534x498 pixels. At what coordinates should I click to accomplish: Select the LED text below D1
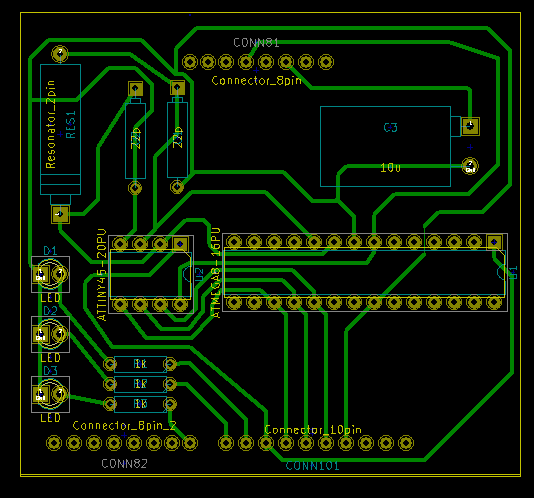point(50,298)
